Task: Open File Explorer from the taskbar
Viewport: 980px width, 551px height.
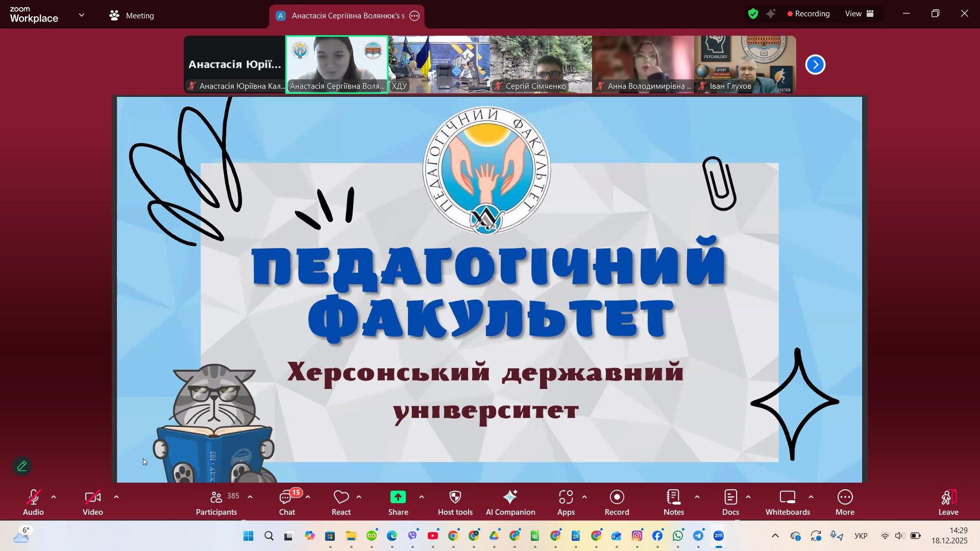Action: [351, 536]
